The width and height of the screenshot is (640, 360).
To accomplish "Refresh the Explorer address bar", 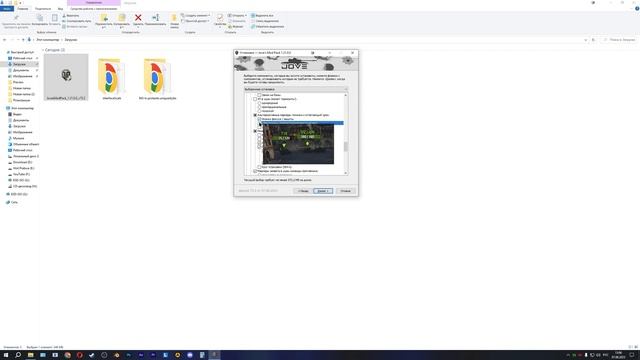I will click(593, 40).
